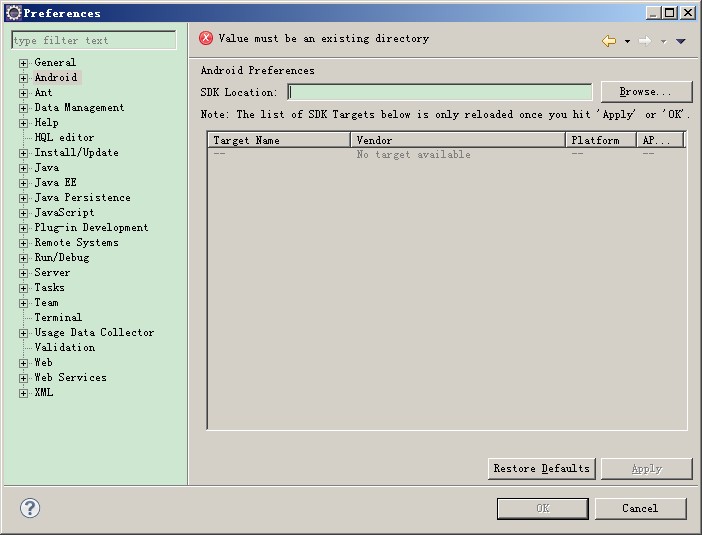Click the Preferences window title icon
This screenshot has width=702, height=535.
[13, 13]
